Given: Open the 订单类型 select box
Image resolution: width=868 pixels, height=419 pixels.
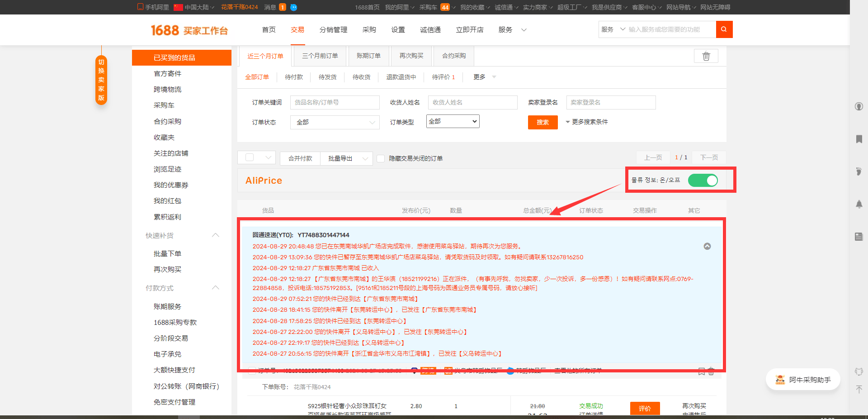Looking at the screenshot, I should coord(453,121).
